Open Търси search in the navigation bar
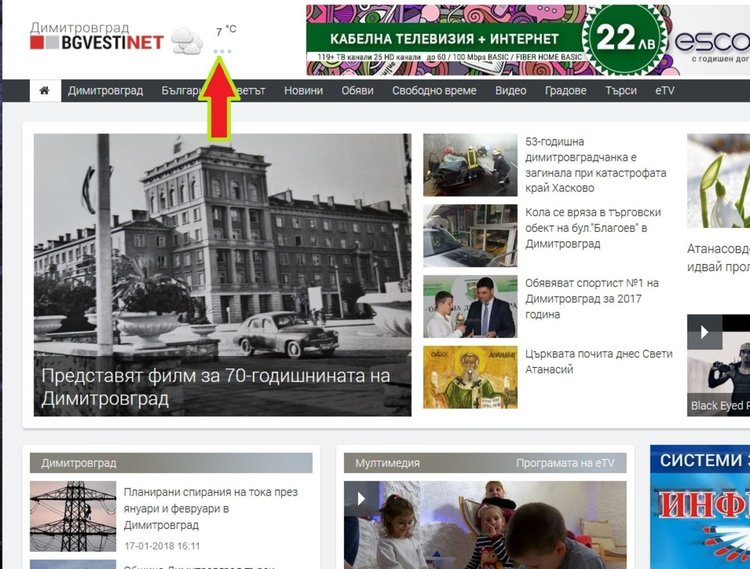750x569 pixels. [620, 90]
